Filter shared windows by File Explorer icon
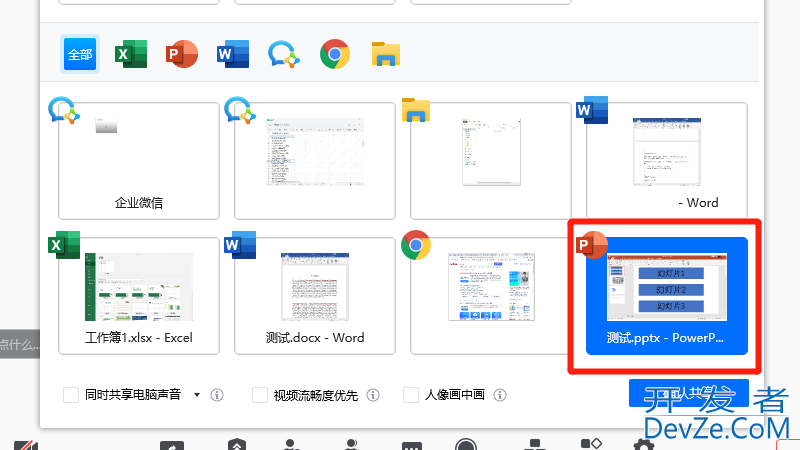Screen dimensions: 800x450 click(x=386, y=54)
